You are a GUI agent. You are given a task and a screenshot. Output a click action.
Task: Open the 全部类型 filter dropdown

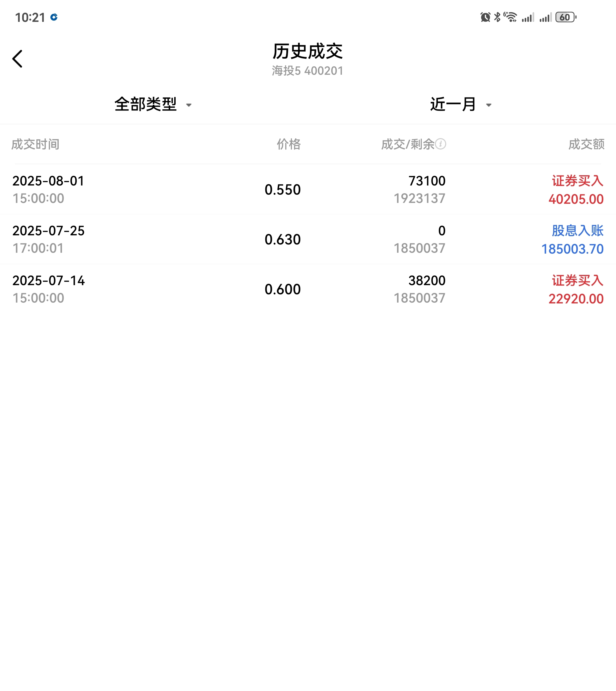click(153, 104)
